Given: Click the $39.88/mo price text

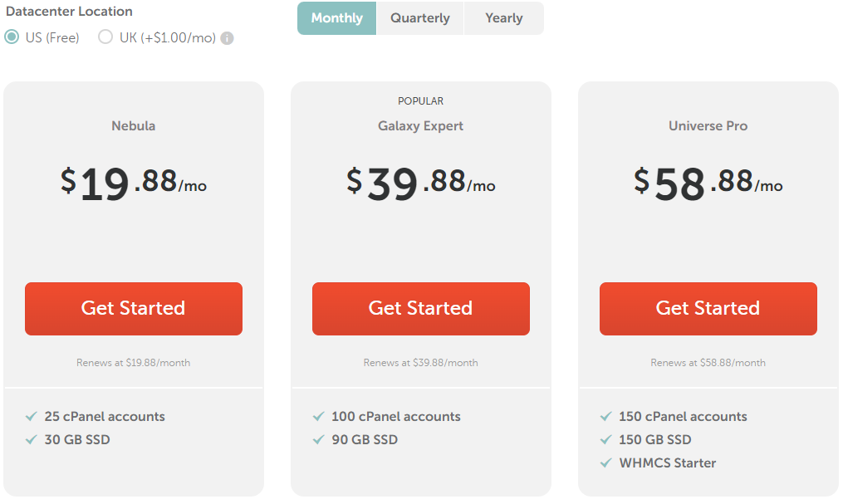Looking at the screenshot, I should 421,182.
